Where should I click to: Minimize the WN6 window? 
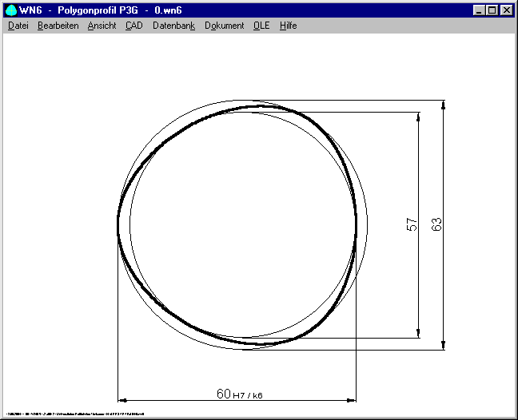478,10
